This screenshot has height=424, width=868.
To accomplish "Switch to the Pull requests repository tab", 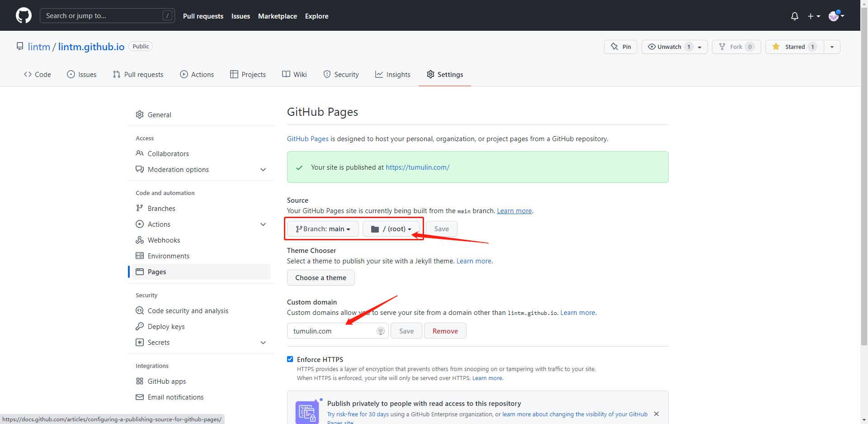I will [x=138, y=75].
